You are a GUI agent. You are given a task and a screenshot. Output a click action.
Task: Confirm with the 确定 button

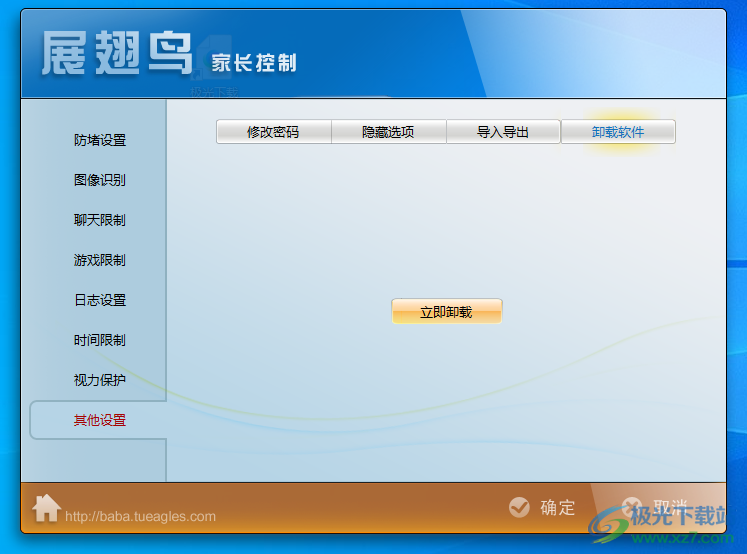[542, 507]
